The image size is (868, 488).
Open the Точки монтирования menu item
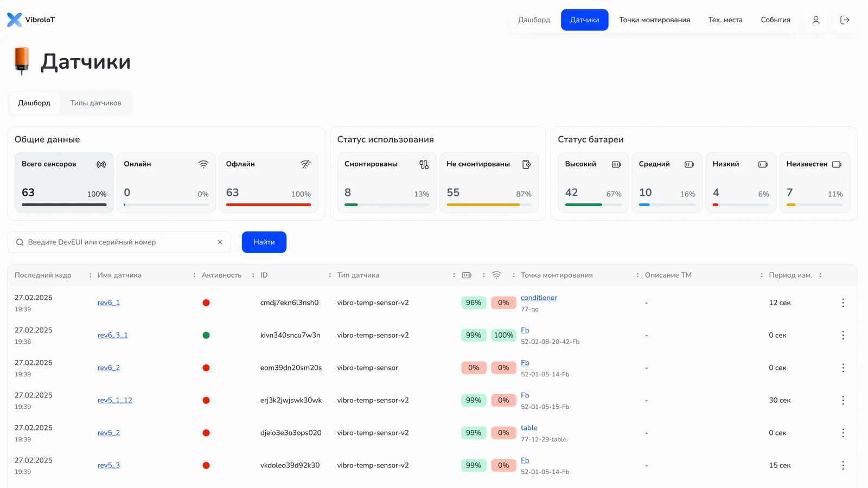click(x=655, y=20)
